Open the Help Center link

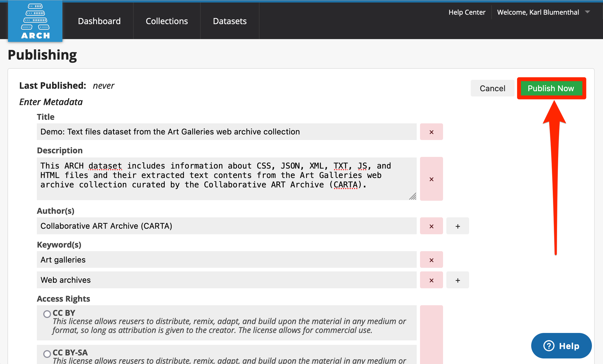[467, 12]
